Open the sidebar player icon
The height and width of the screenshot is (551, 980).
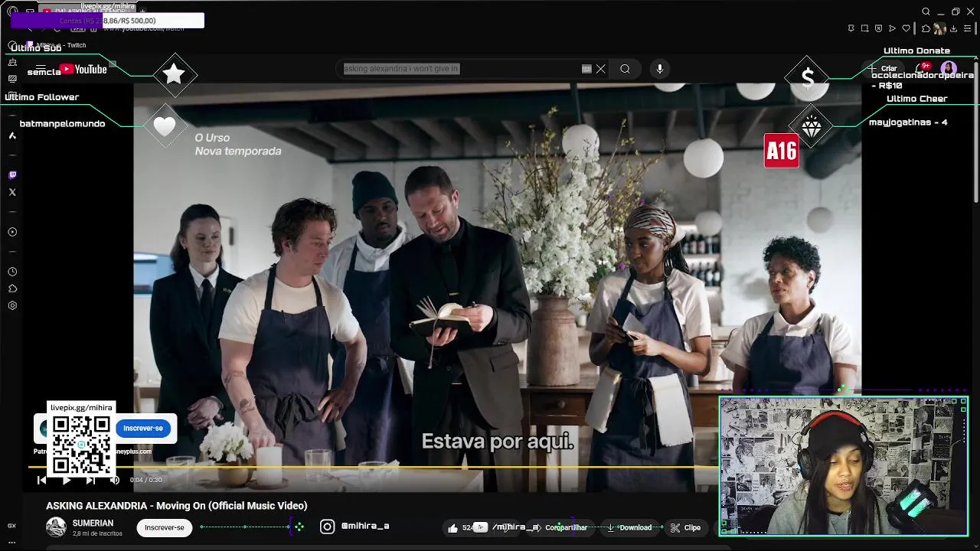tap(12, 232)
